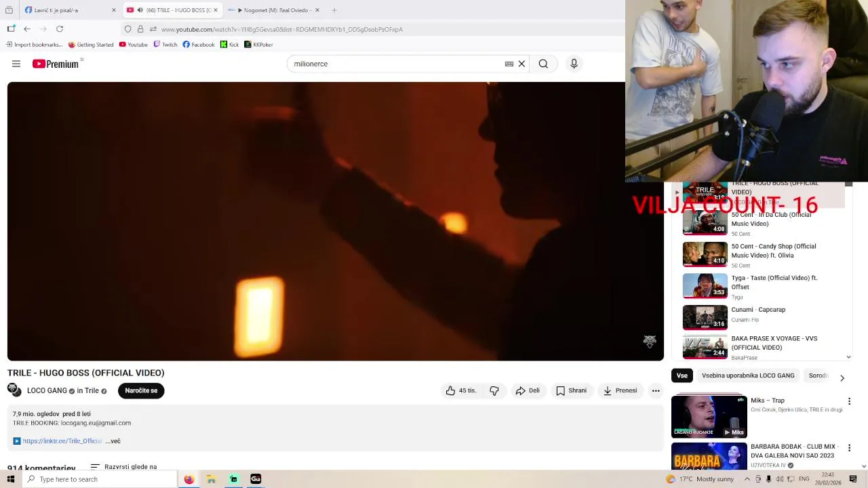Open the Getting Started bookmark
868x488 pixels.
click(91, 45)
